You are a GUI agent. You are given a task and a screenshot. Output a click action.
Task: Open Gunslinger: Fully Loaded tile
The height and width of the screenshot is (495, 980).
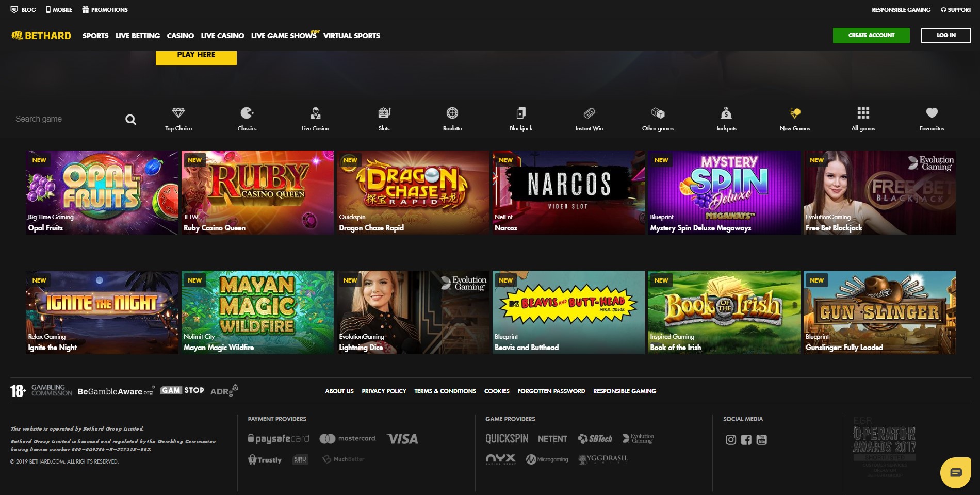(x=879, y=312)
